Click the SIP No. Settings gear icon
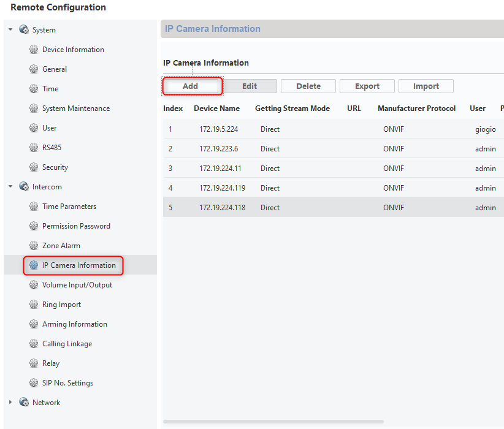This screenshot has height=429, width=504. tap(34, 382)
